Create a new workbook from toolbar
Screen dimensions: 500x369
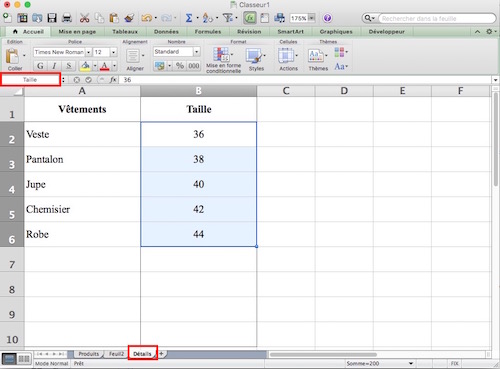click(7, 17)
